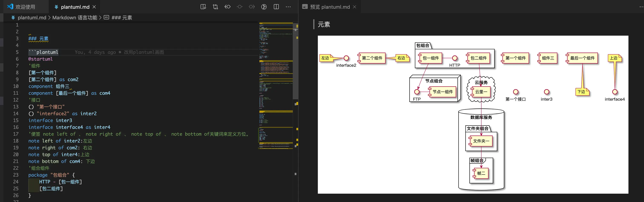Click the 节点一组件 box in diagram
The height and width of the screenshot is (202, 644).
[x=442, y=92]
